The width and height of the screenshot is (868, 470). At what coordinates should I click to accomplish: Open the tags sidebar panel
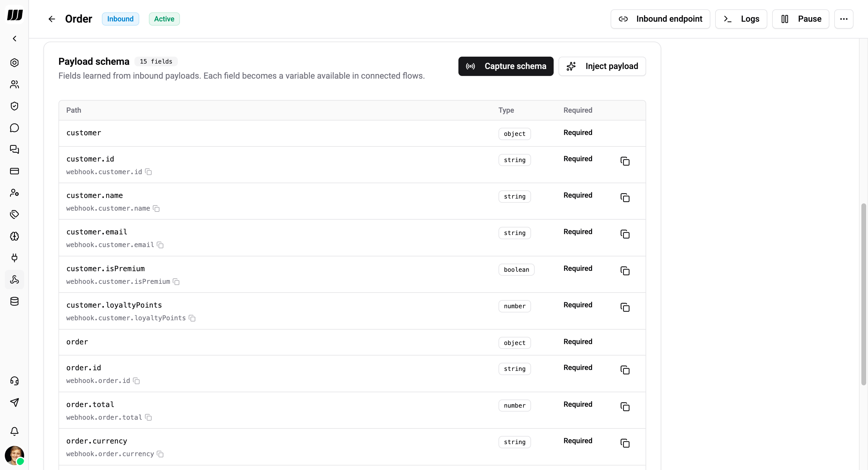(x=14, y=214)
